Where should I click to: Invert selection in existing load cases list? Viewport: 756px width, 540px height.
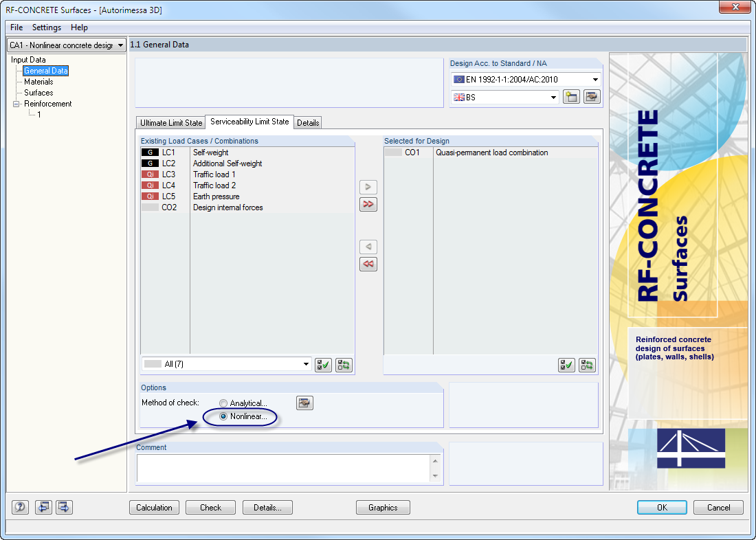tap(344, 365)
